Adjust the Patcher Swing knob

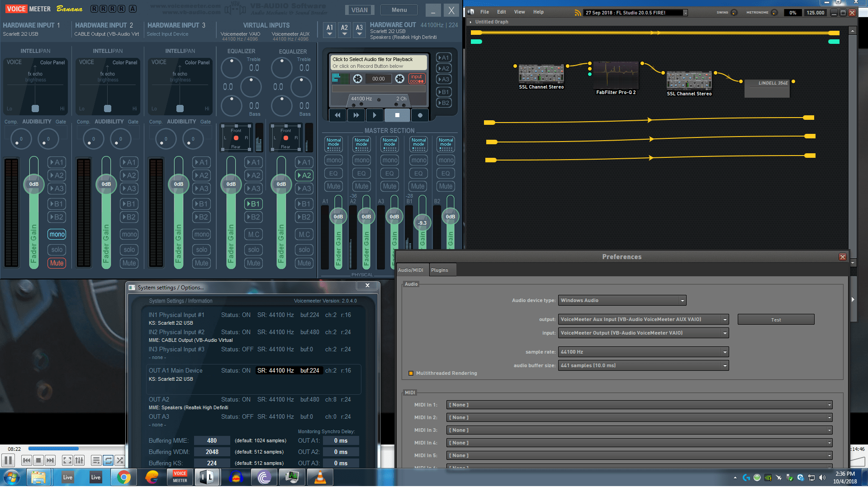click(734, 13)
